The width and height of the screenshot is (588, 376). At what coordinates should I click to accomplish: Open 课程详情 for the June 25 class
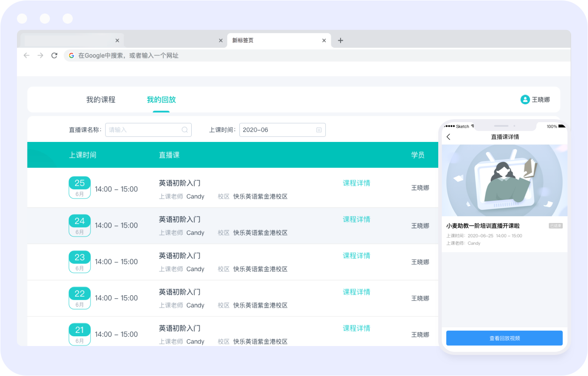(x=357, y=183)
